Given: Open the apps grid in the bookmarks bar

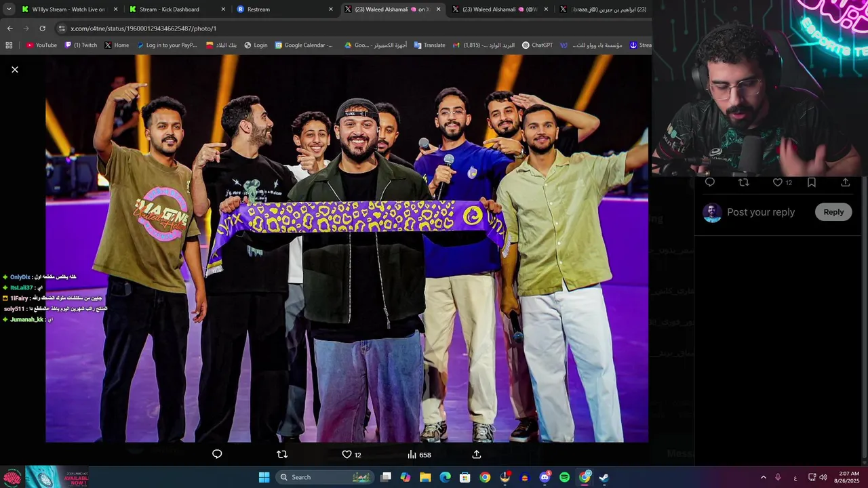Looking at the screenshot, I should [9, 45].
